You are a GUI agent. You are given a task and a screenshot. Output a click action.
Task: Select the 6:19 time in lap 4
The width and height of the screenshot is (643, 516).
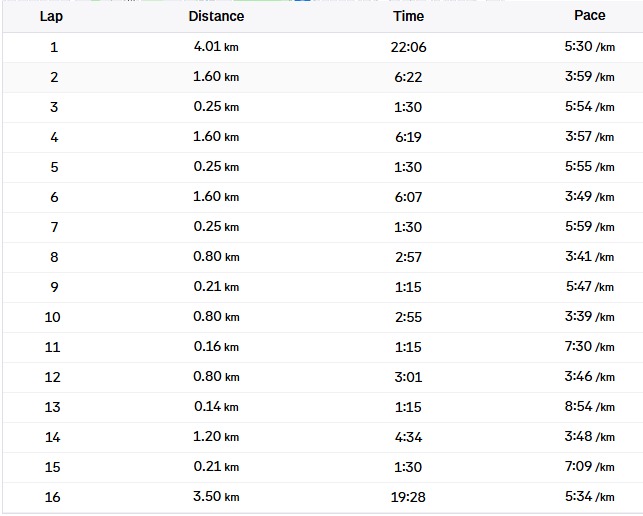tap(408, 137)
